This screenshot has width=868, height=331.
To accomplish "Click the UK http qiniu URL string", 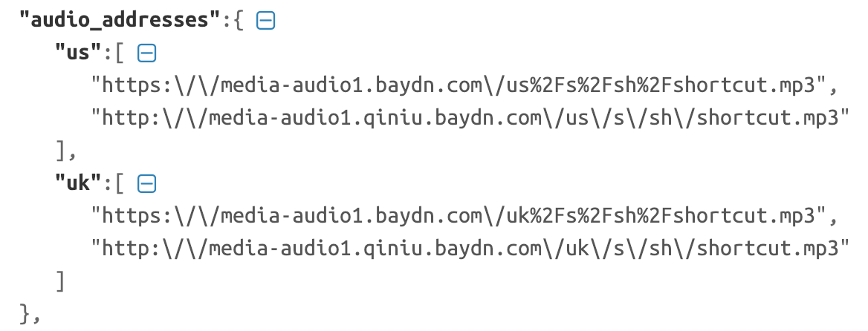I will tap(469, 249).
